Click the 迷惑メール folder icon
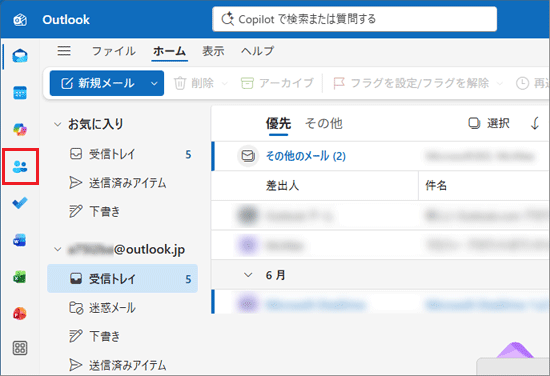 (x=76, y=308)
